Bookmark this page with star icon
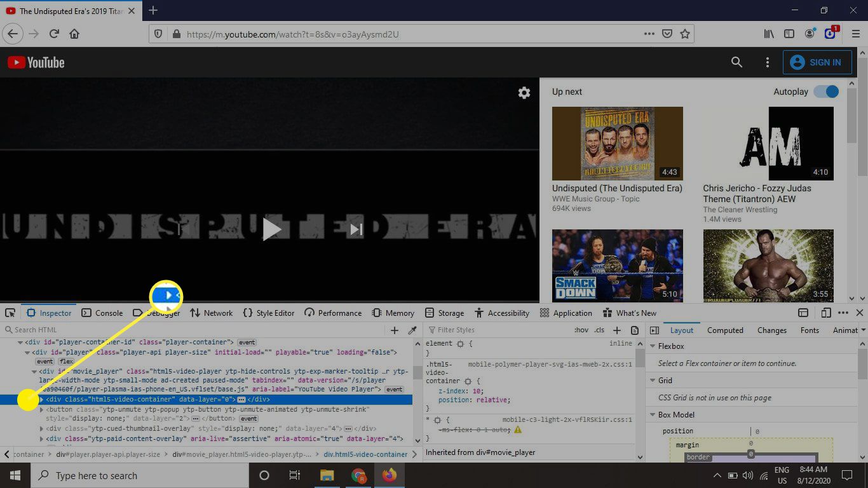868x488 pixels. point(685,34)
